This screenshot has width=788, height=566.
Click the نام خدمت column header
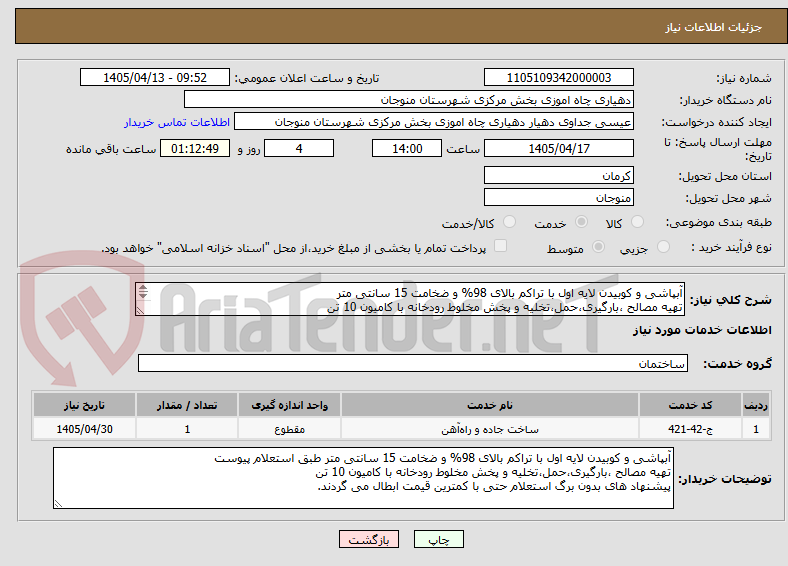[x=490, y=405]
